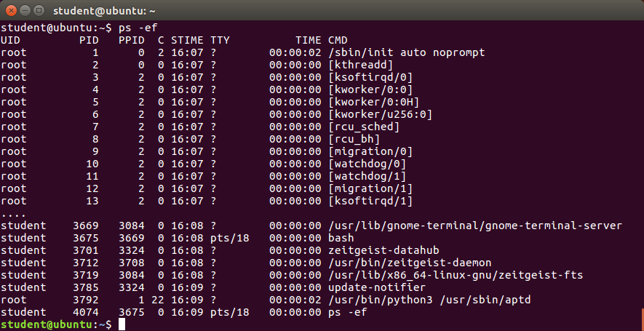
Task: Click the update-notifier process entry
Action: [377, 287]
